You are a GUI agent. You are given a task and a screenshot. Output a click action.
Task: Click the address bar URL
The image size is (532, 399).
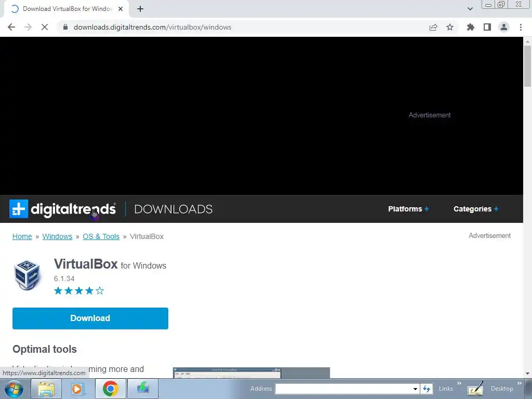click(x=152, y=27)
